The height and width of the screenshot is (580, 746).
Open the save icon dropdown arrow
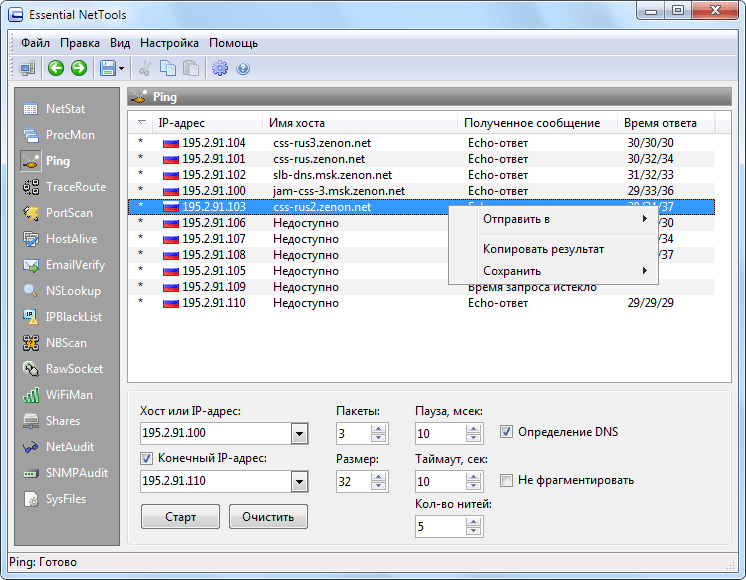[x=121, y=69]
